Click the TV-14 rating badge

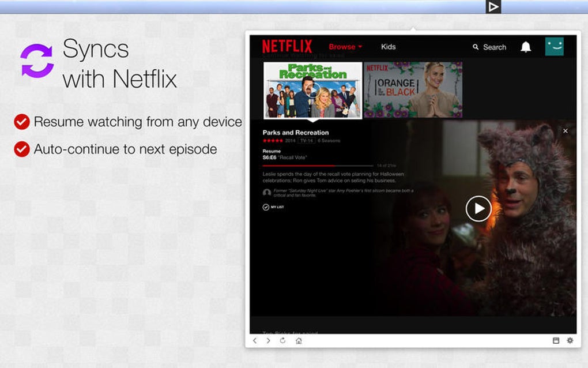pyautogui.click(x=307, y=141)
